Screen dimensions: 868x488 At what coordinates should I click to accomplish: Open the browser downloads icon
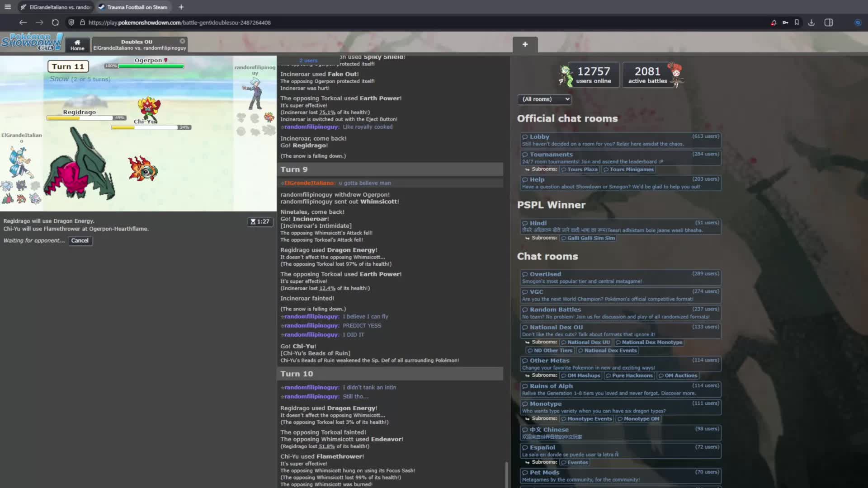pyautogui.click(x=811, y=23)
